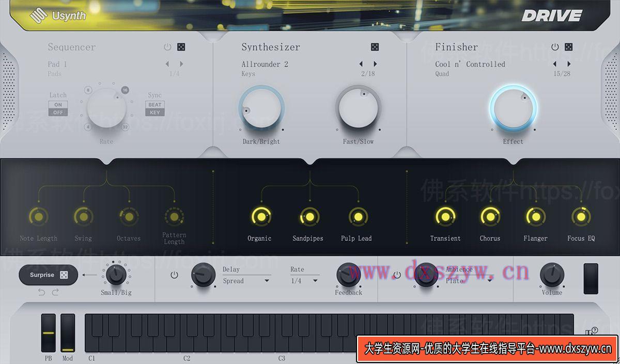Click the Mod wheel strip
Viewport: 620px width, 364px height.
(x=68, y=333)
